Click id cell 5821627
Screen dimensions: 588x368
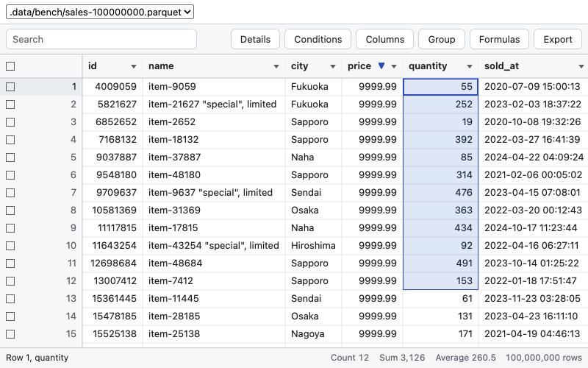[x=112, y=105]
